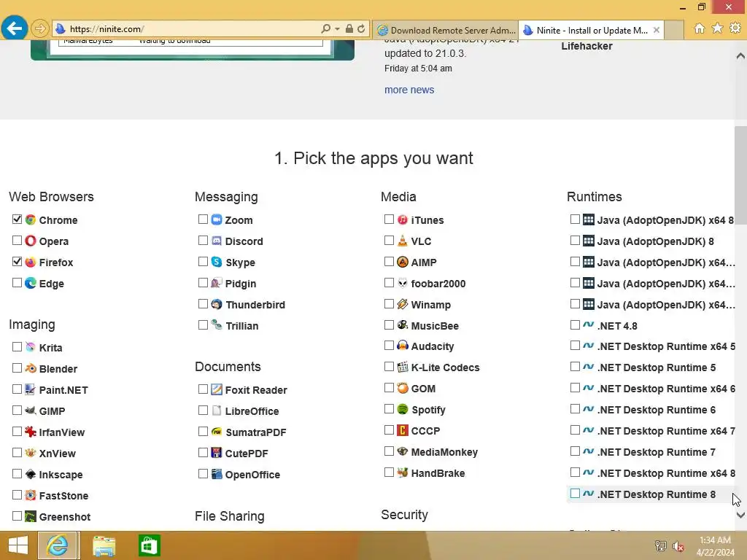Click the Greenshot label
747x560 pixels.
coord(65,517)
